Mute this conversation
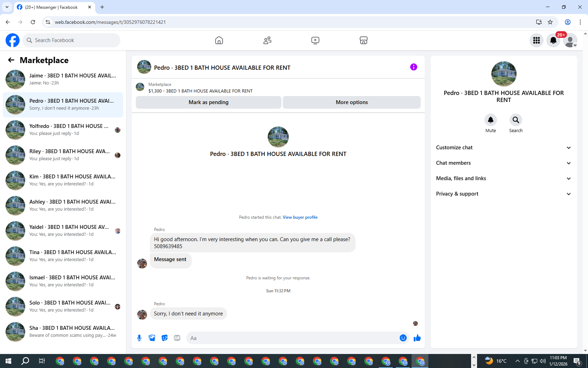The height and width of the screenshot is (368, 588). click(491, 120)
